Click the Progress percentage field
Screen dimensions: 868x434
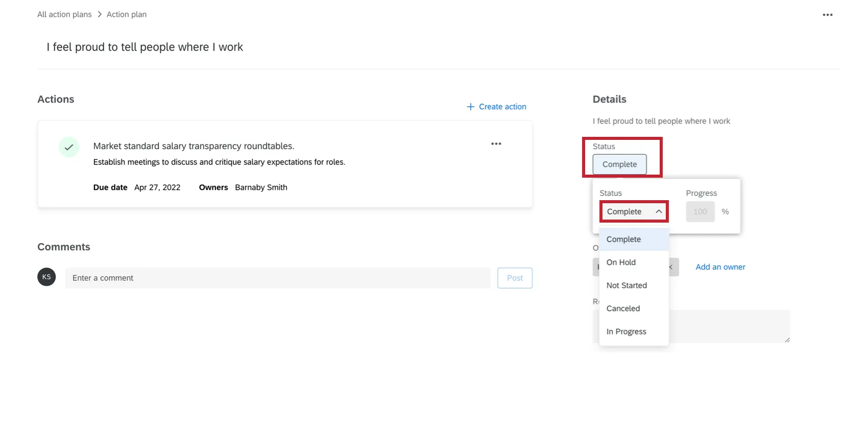coord(700,211)
